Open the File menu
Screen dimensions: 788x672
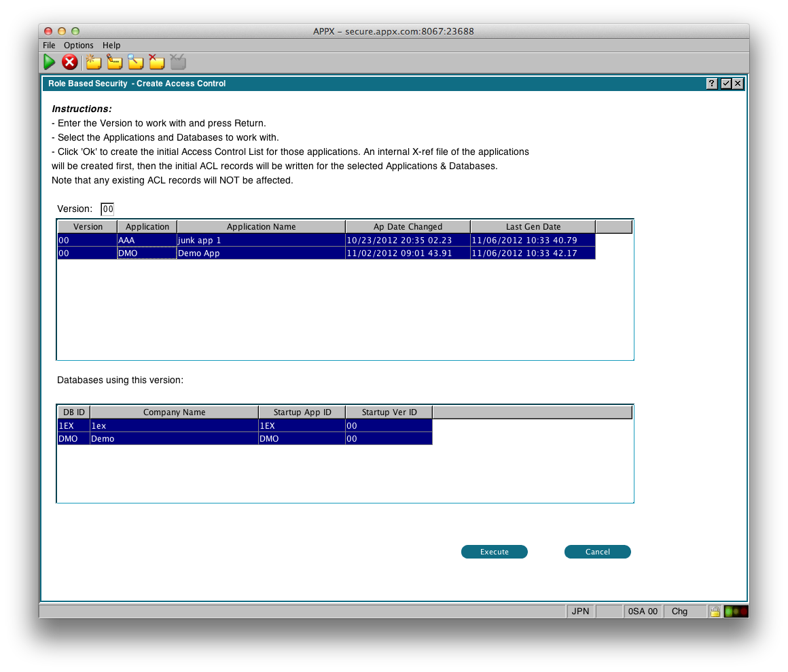click(49, 46)
